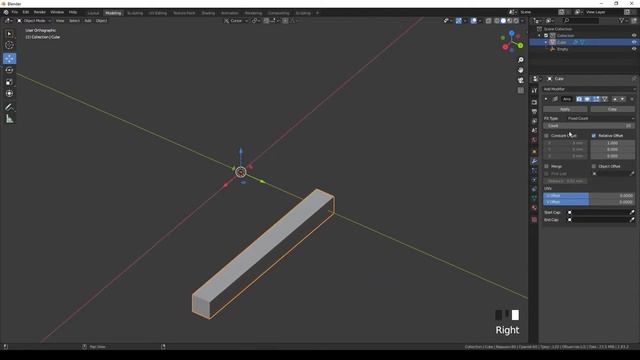The height and width of the screenshot is (360, 640).
Task: Switch to the Sculpting workspace tab
Action: (x=135, y=13)
